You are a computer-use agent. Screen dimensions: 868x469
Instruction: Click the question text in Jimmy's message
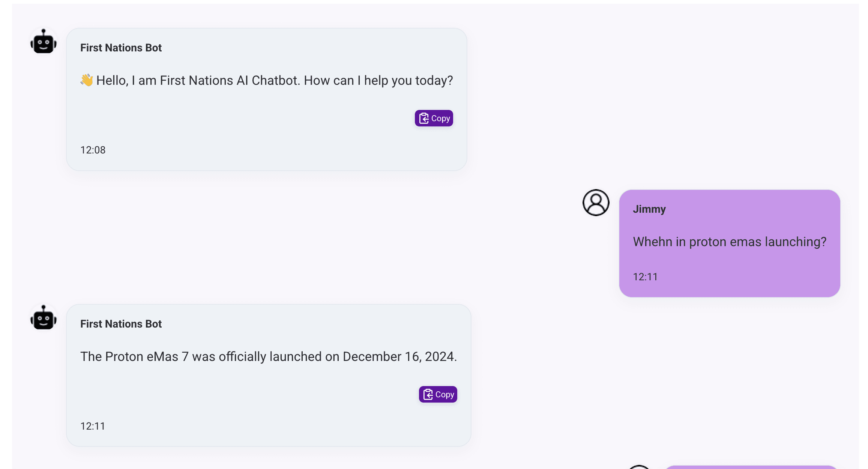click(730, 242)
